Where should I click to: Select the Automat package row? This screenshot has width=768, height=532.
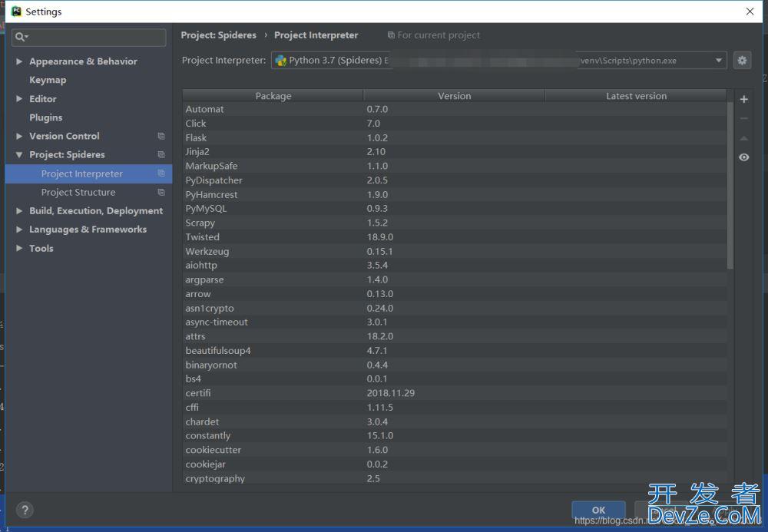tap(455, 109)
